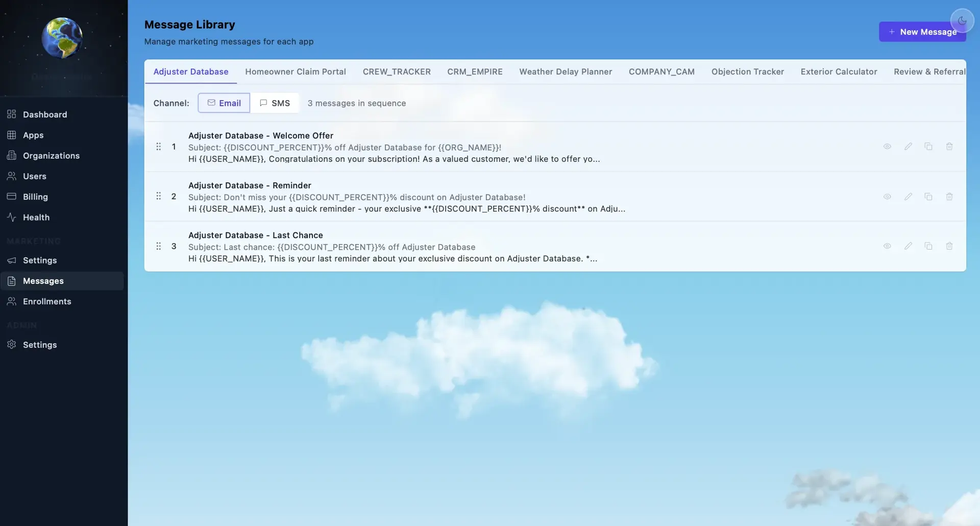The width and height of the screenshot is (980, 526).
Task: Grab the drag handle for Last Chance row
Action: click(158, 246)
